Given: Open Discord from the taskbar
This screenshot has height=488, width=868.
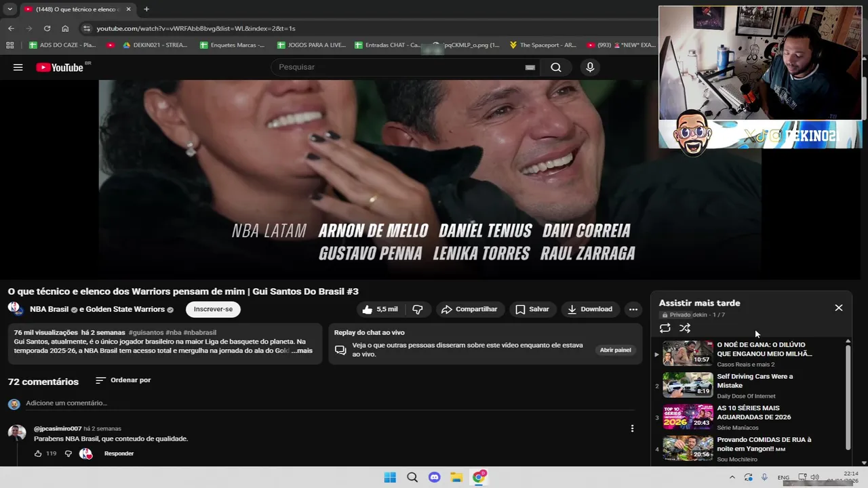Looking at the screenshot, I should coord(435,477).
